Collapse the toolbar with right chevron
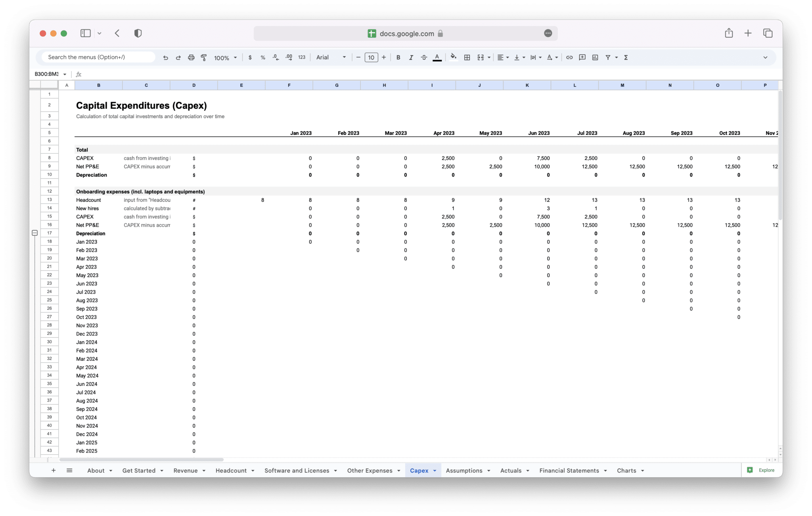 click(x=765, y=57)
